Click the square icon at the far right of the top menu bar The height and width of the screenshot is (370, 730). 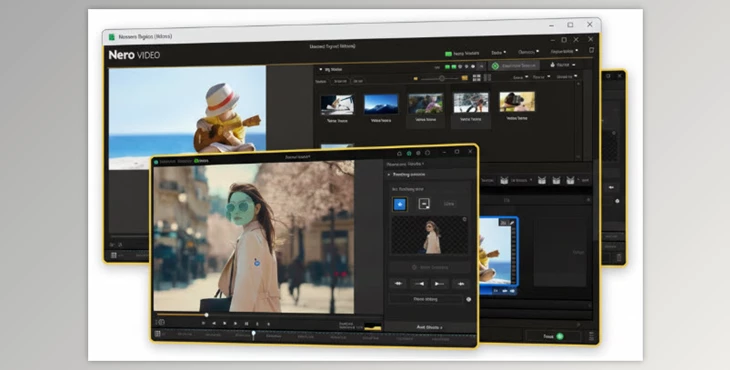[591, 50]
